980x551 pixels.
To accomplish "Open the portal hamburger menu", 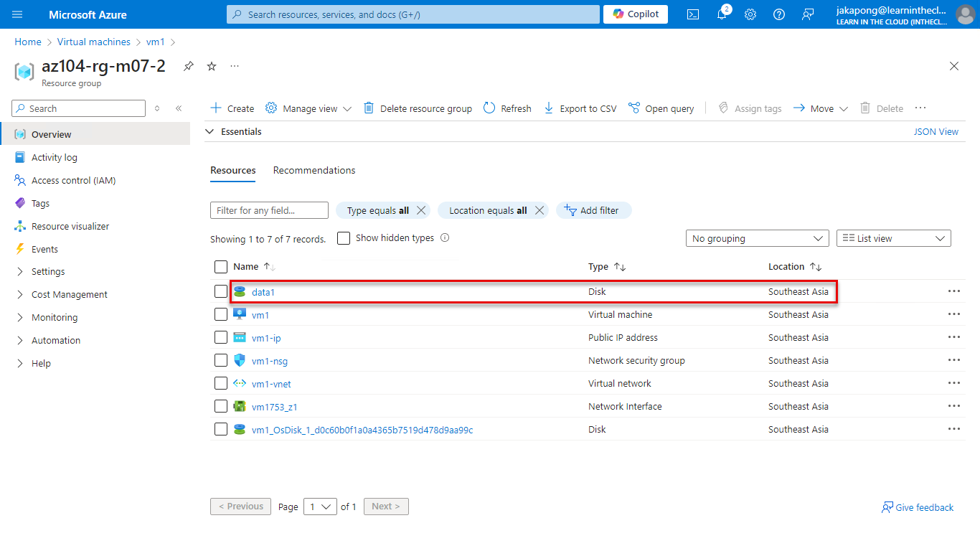I will (x=17, y=14).
